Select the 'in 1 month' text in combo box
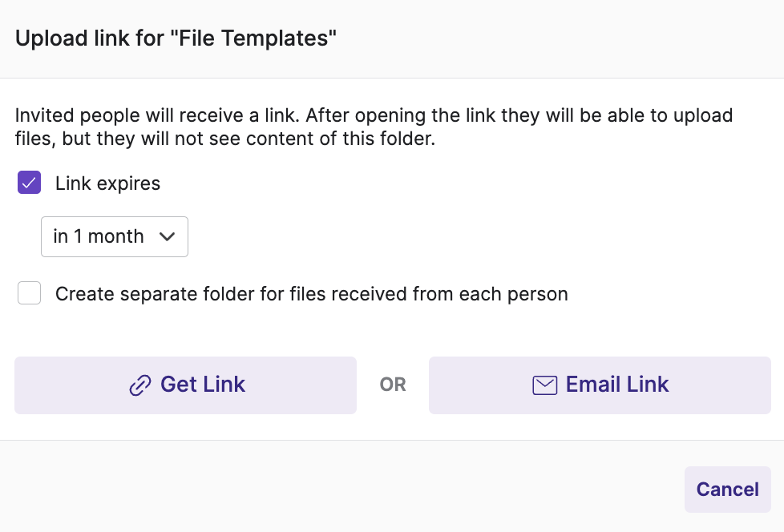The image size is (784, 532). click(x=99, y=236)
